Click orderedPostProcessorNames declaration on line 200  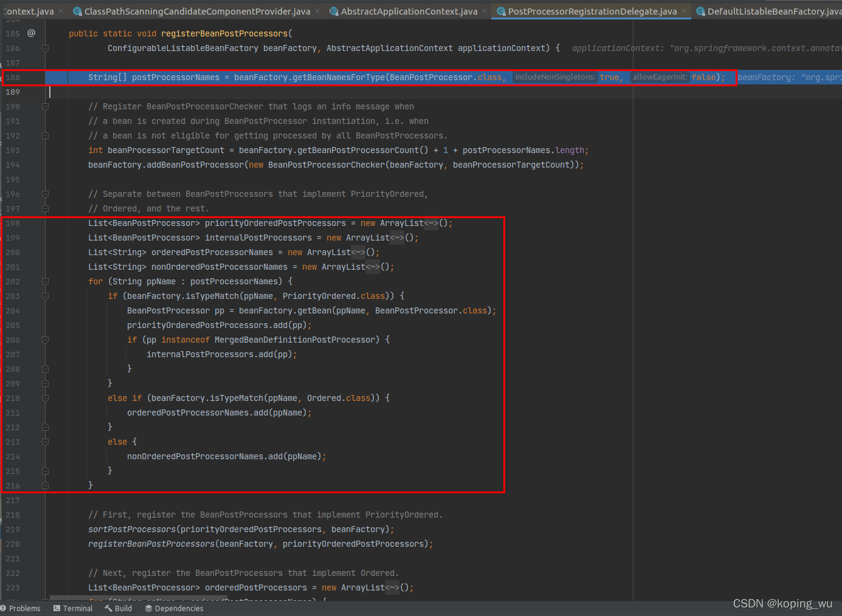click(x=212, y=252)
